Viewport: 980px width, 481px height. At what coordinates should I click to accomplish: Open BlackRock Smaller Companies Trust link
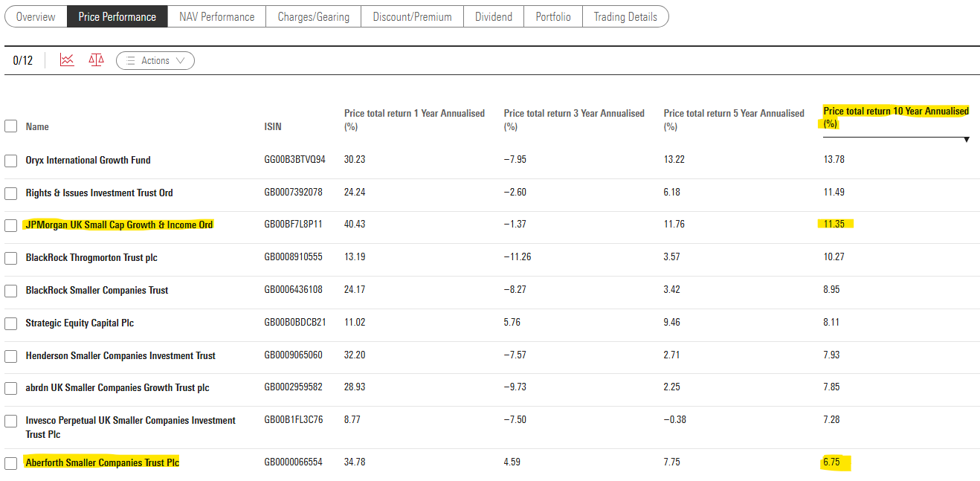click(x=97, y=291)
